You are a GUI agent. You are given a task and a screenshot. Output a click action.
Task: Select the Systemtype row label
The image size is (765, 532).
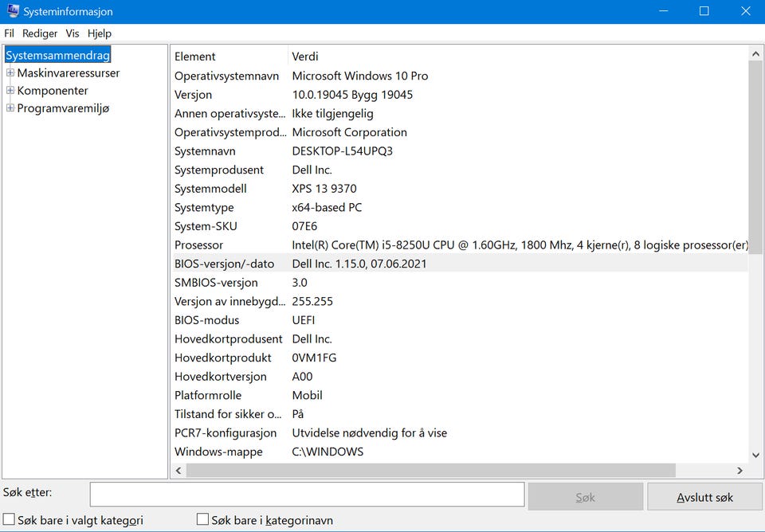(204, 207)
